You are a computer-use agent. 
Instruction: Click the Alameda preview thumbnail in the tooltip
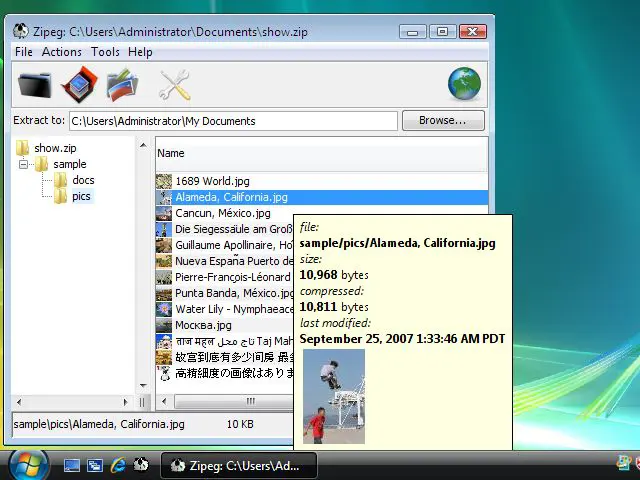333,396
